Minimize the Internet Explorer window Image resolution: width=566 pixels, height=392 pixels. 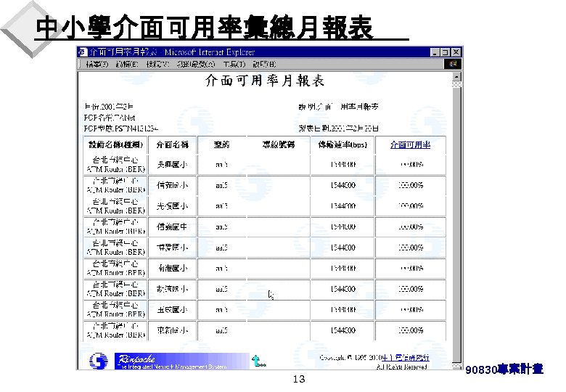click(x=435, y=52)
